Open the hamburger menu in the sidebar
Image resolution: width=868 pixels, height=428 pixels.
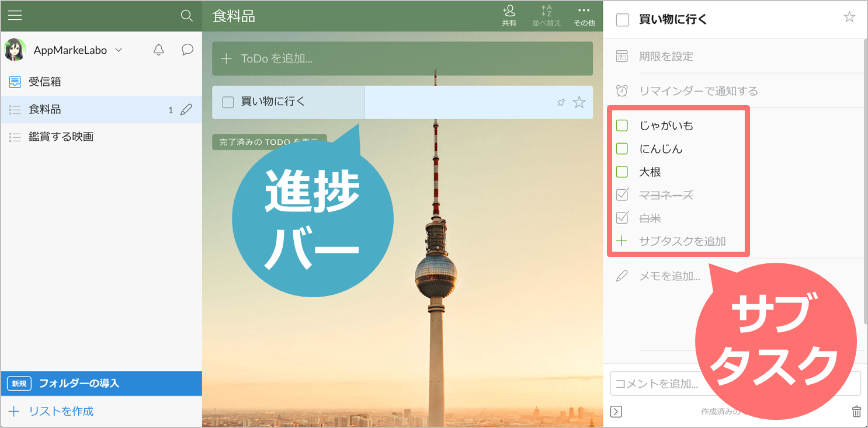click(15, 16)
